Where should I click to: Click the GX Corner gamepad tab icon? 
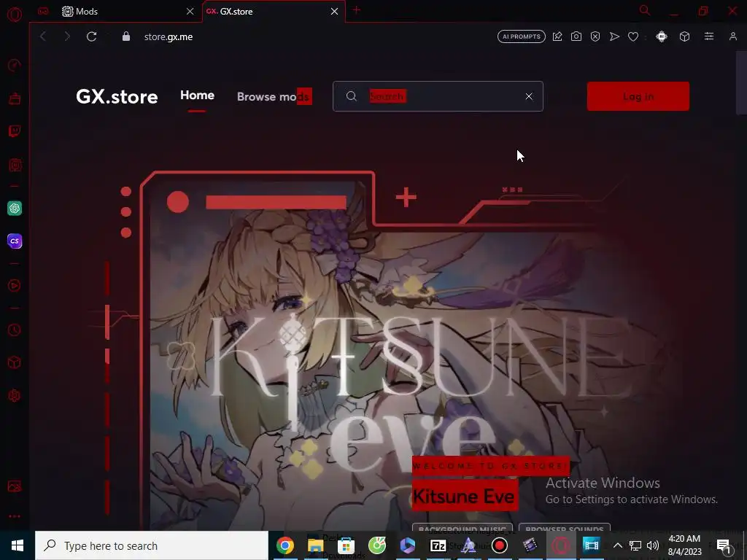point(43,12)
